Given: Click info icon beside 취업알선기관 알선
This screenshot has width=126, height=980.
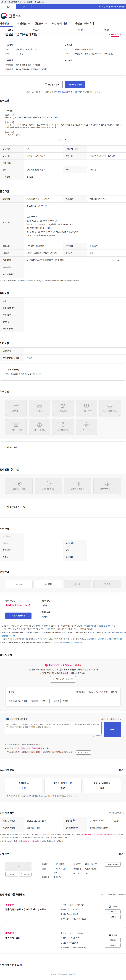Looking at the screenshot, I should point(71,783).
